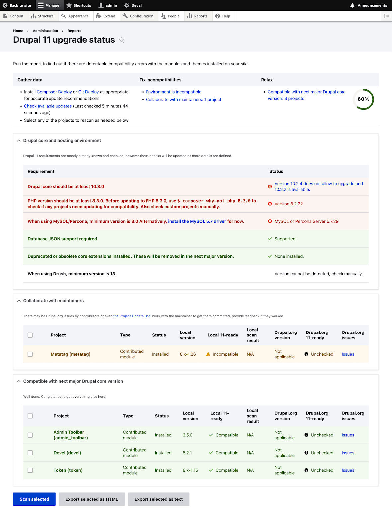Add page to shortcuts via star icon
Image resolution: width=392 pixels, height=532 pixels.
click(x=122, y=40)
